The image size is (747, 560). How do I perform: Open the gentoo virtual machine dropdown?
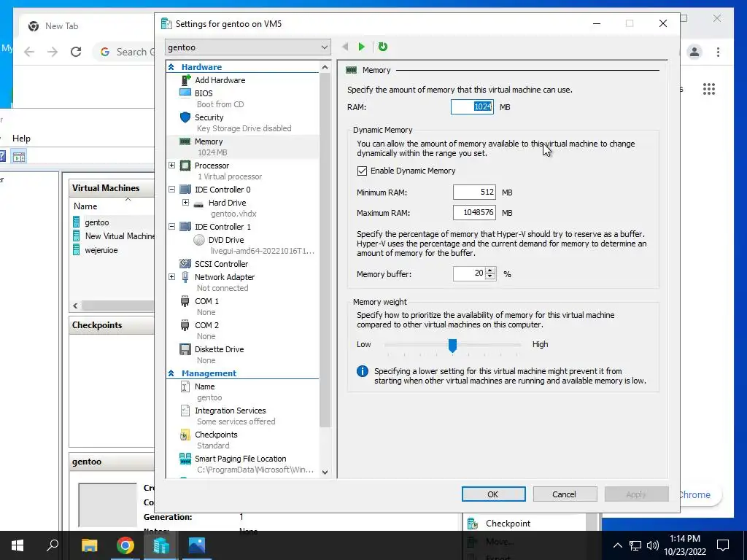[248, 47]
